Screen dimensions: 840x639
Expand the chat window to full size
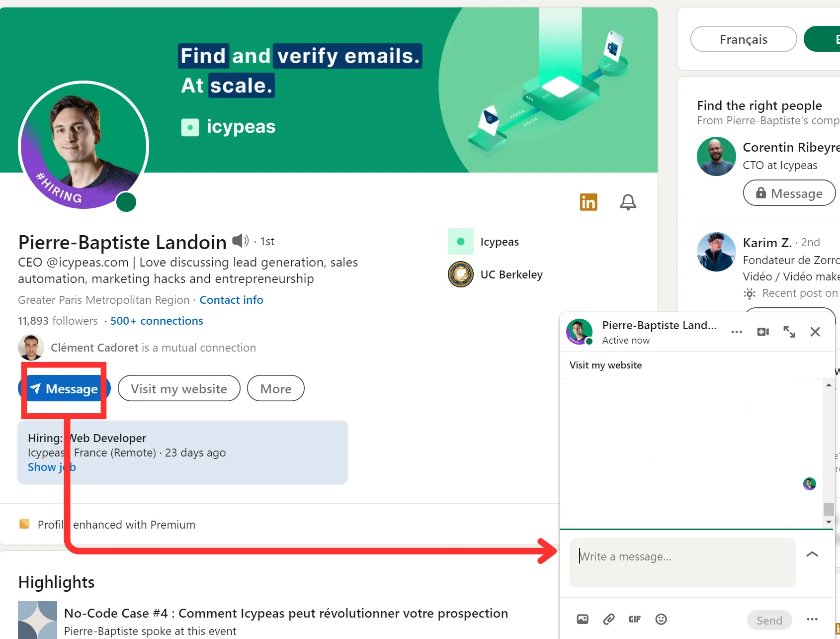pyautogui.click(x=789, y=332)
